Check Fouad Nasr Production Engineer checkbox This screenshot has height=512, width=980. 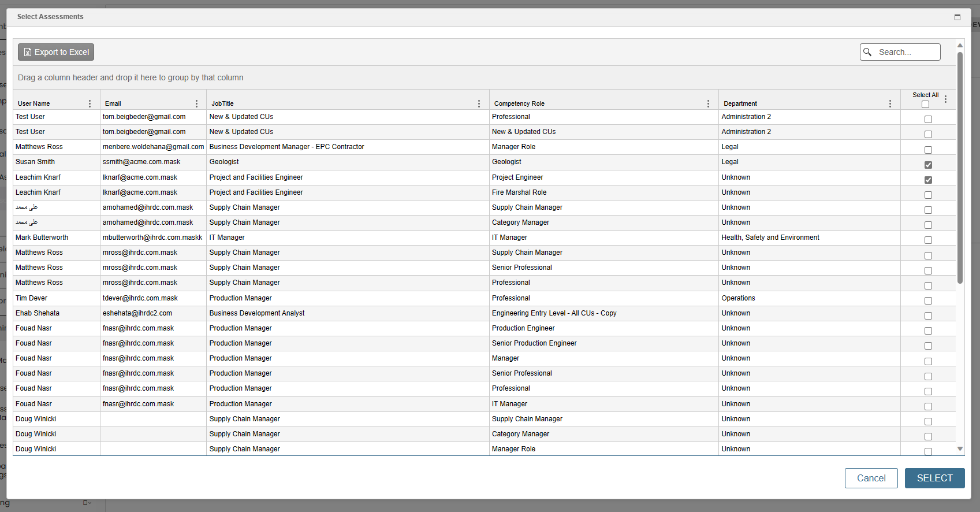[928, 331]
